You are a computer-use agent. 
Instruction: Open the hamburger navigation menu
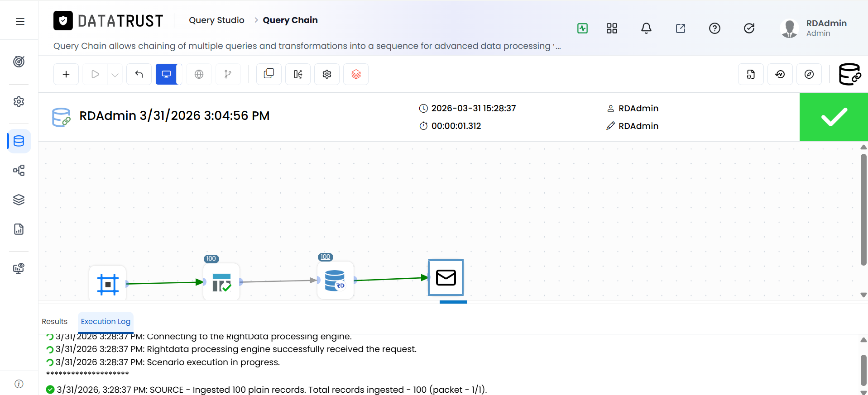click(x=20, y=21)
